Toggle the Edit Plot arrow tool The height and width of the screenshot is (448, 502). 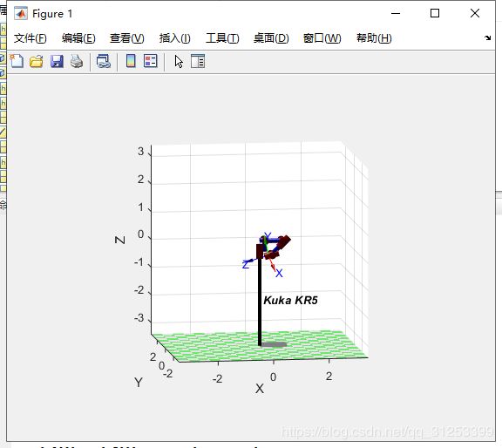pyautogui.click(x=179, y=61)
